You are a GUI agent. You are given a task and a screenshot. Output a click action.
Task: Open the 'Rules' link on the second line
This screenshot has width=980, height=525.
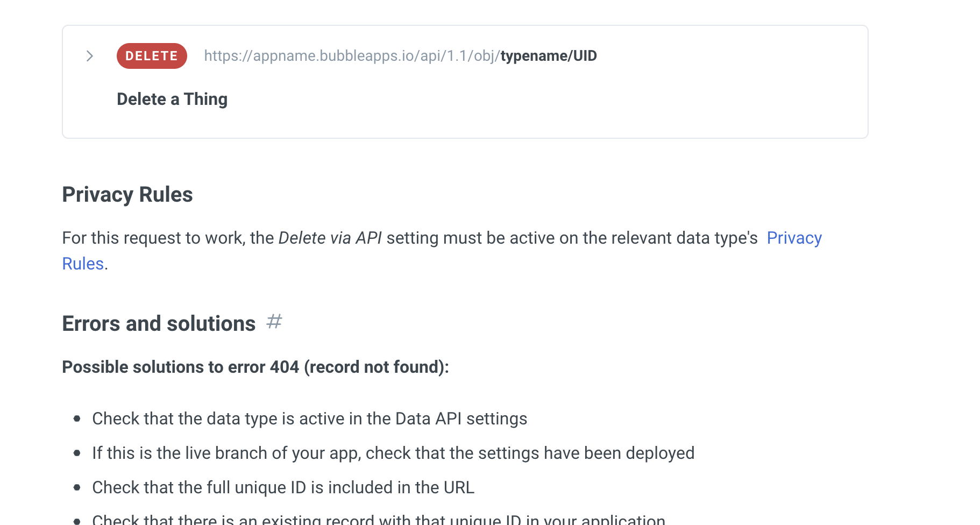click(83, 264)
